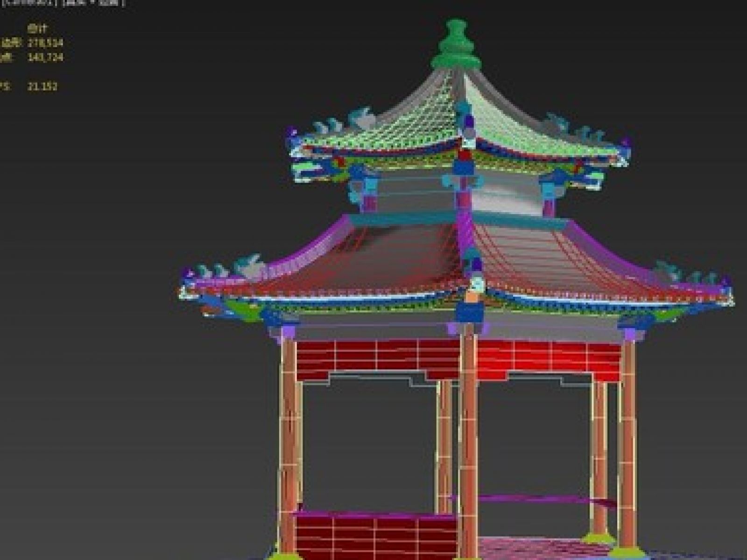Click the vertex count value 143,724

coord(45,57)
